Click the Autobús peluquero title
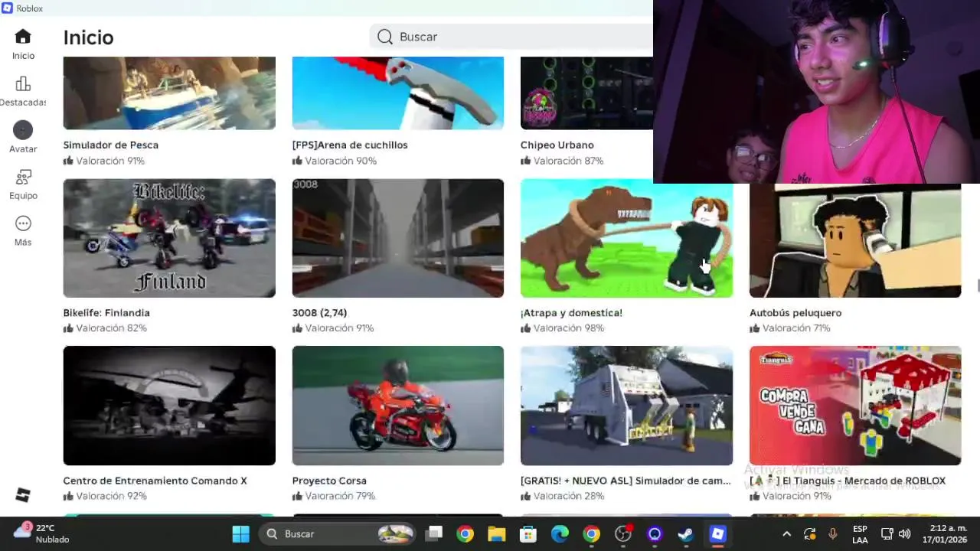Image resolution: width=980 pixels, height=551 pixels. (x=795, y=312)
